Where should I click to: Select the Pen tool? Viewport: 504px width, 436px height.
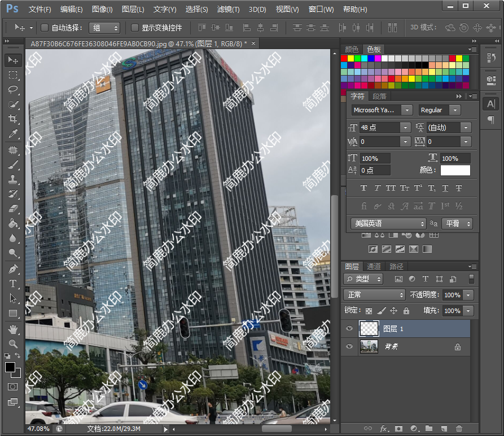pos(13,269)
